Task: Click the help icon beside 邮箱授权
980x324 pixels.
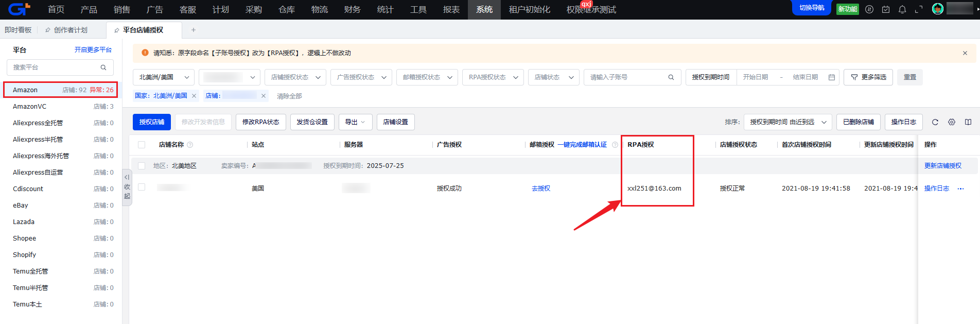Action: (615, 145)
